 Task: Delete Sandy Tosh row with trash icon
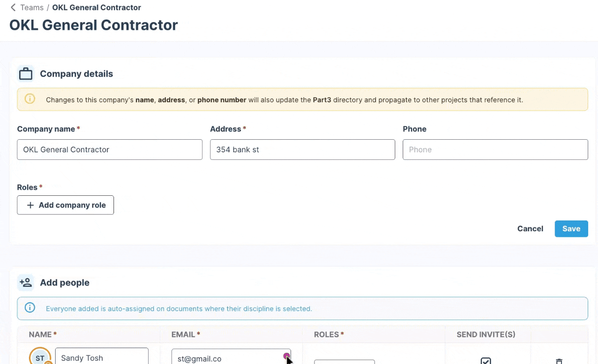559,361
